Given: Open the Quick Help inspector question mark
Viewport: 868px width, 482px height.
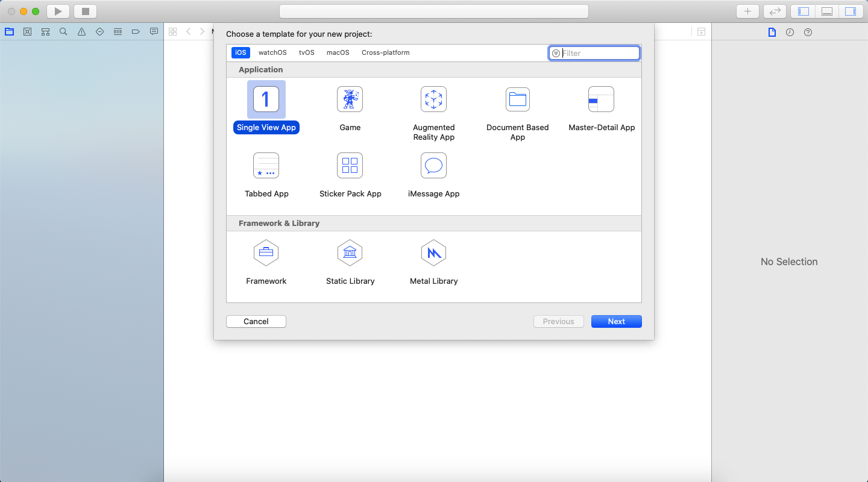Looking at the screenshot, I should point(808,32).
